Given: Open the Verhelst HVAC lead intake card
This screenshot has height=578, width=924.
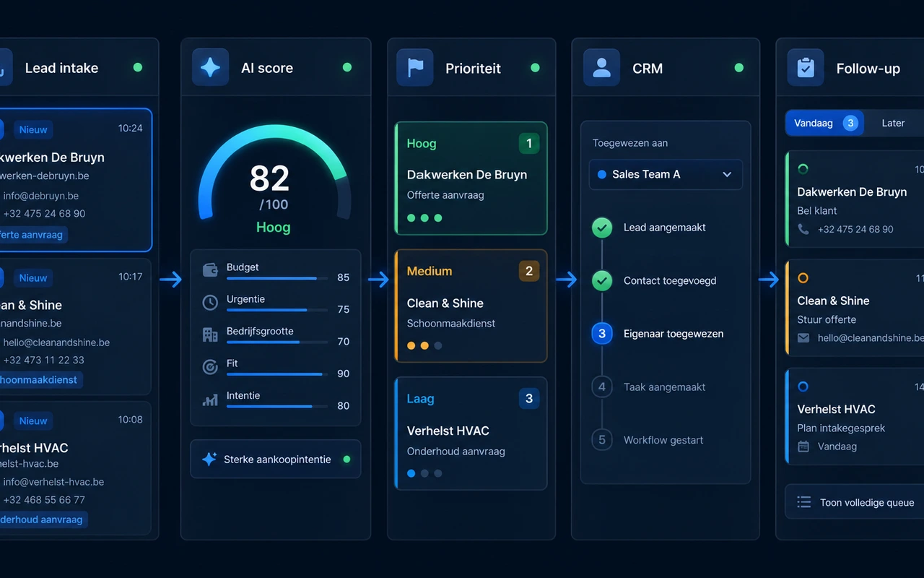Looking at the screenshot, I should (74, 468).
